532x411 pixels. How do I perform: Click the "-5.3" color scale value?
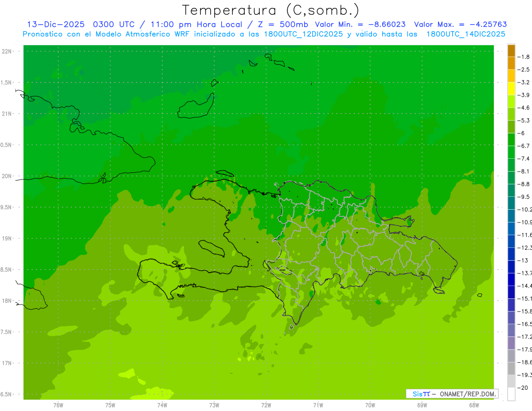pyautogui.click(x=524, y=120)
